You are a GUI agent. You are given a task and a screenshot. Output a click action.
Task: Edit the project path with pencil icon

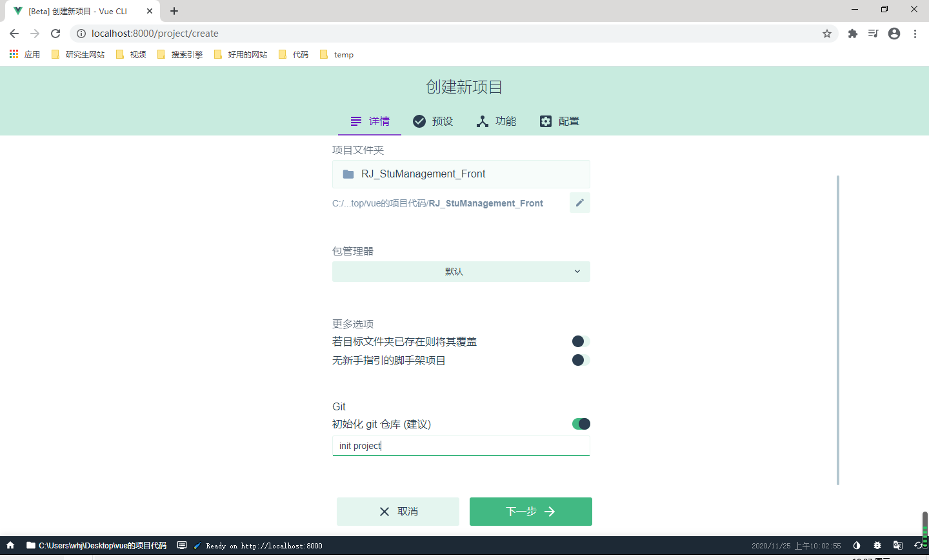pos(580,203)
